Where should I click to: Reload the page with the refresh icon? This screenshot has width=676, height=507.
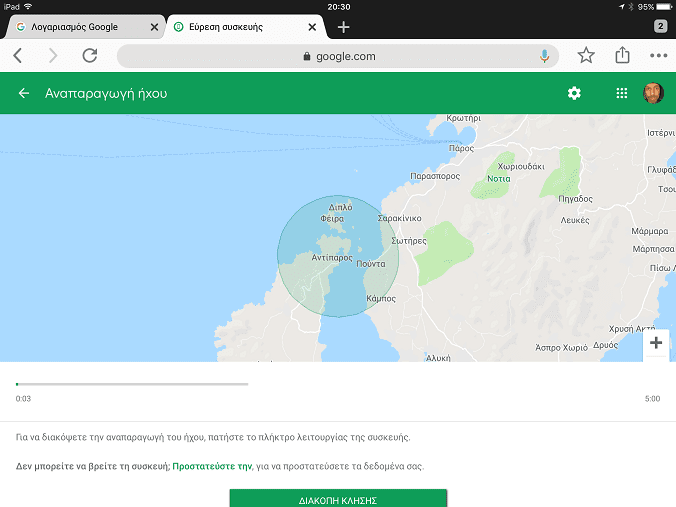tap(90, 56)
